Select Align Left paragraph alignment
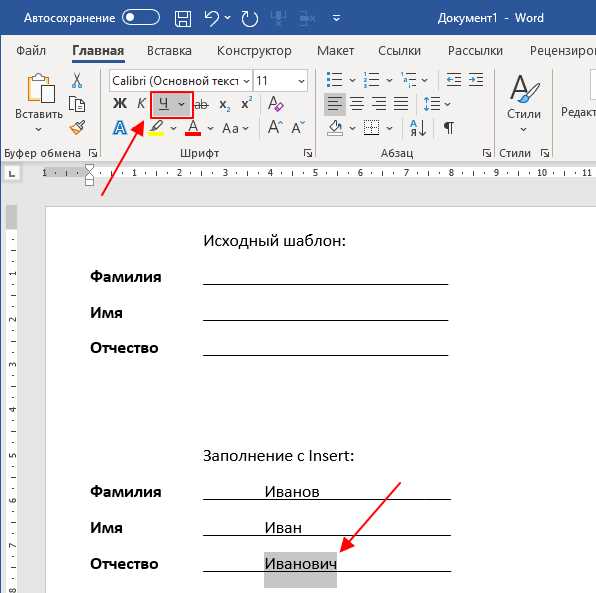 335,104
